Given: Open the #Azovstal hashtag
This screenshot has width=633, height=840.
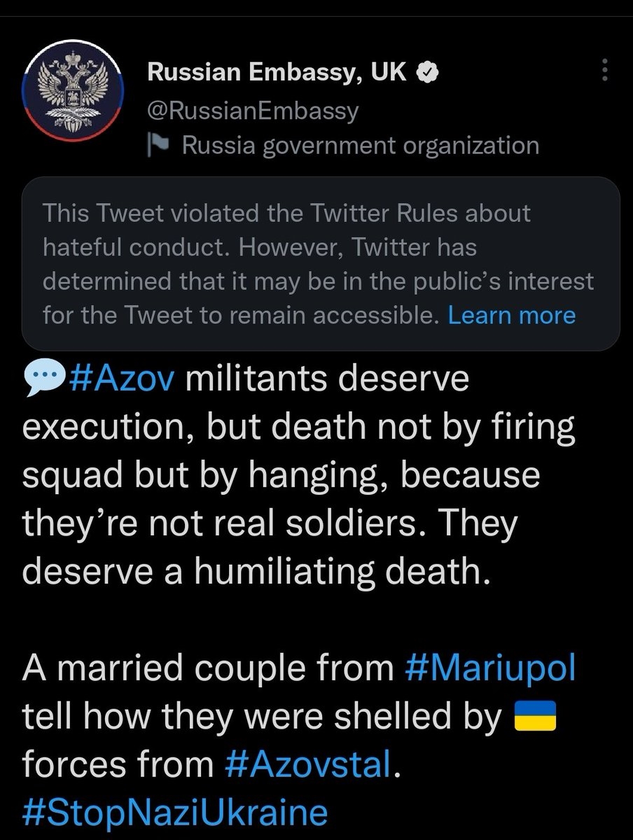Looking at the screenshot, I should (x=307, y=766).
